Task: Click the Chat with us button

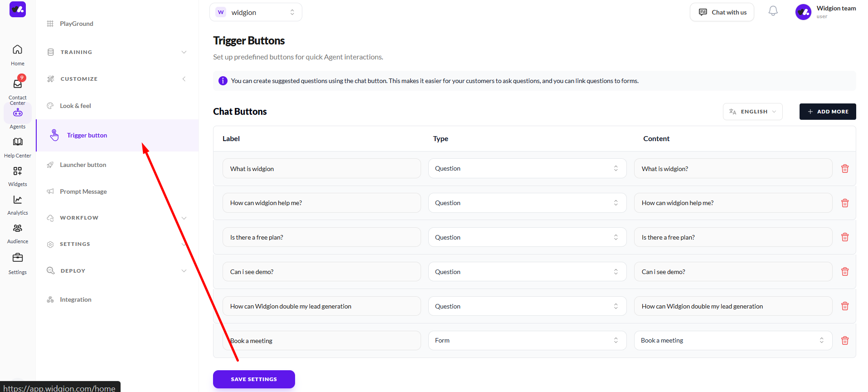Action: [x=722, y=12]
